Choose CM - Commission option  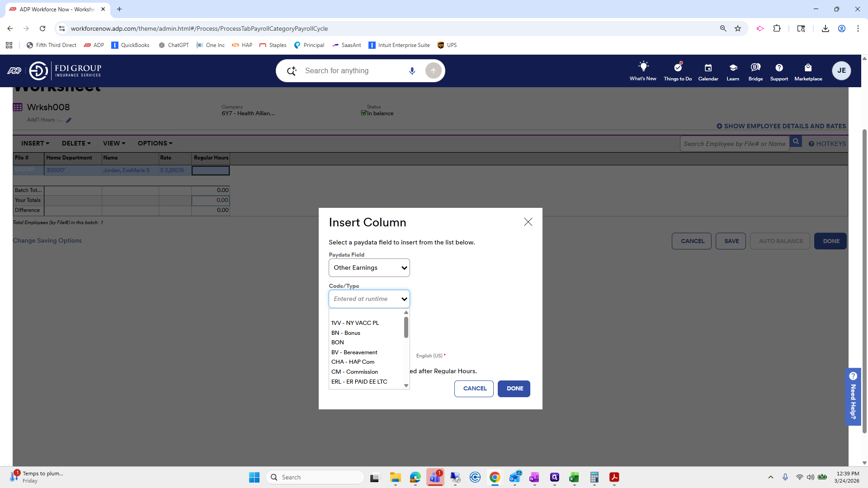pyautogui.click(x=354, y=372)
